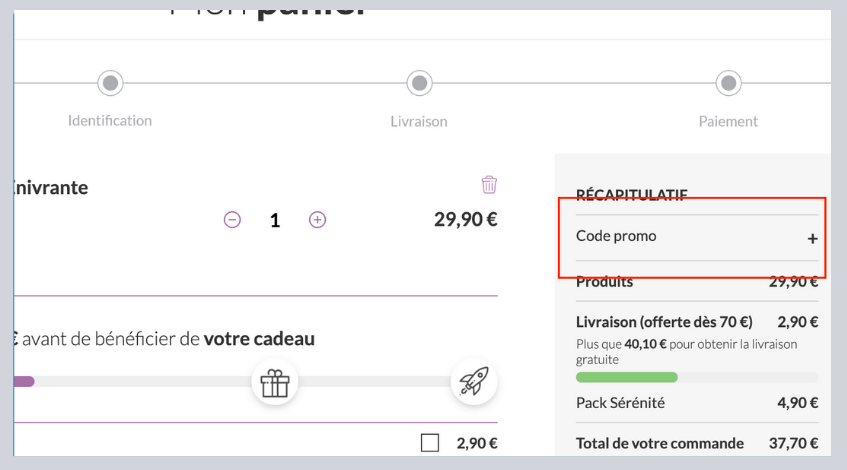Viewport: 847px width, 470px height.
Task: Expand Code promo with plus sign
Action: click(x=812, y=238)
